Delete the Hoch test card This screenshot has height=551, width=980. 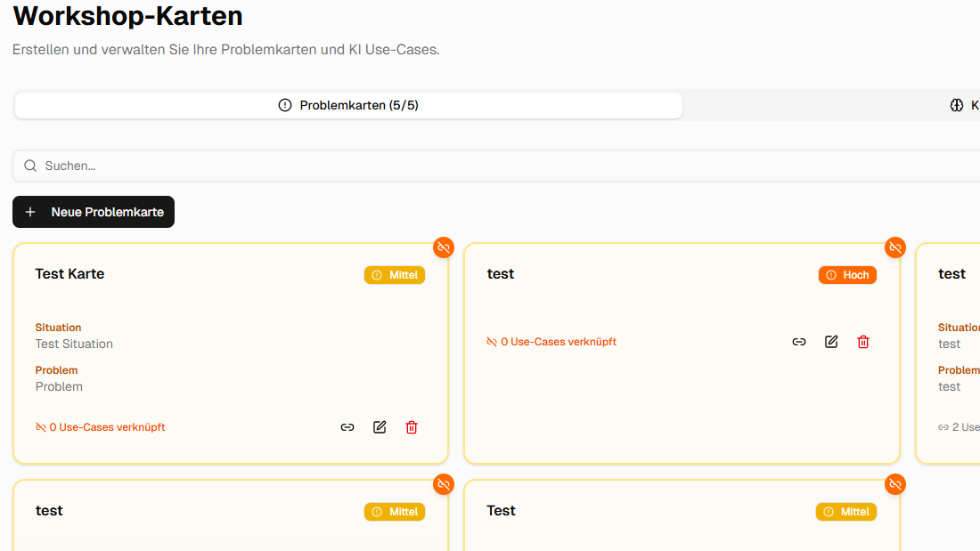[863, 342]
